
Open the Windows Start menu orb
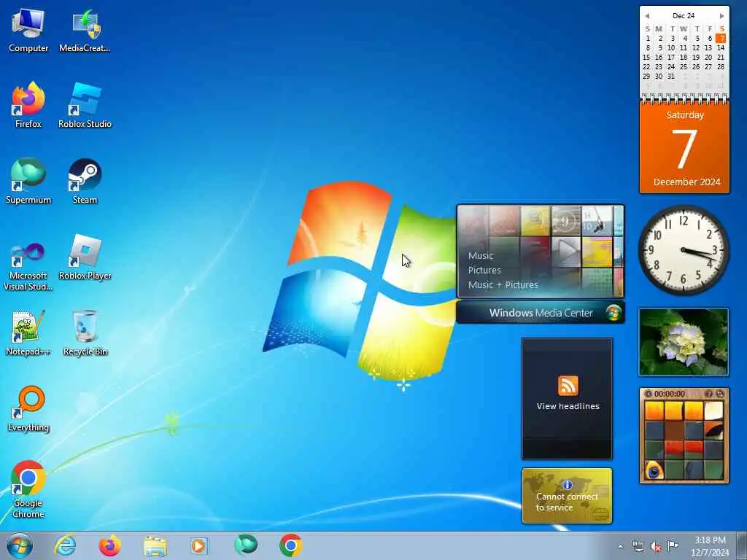(20, 545)
